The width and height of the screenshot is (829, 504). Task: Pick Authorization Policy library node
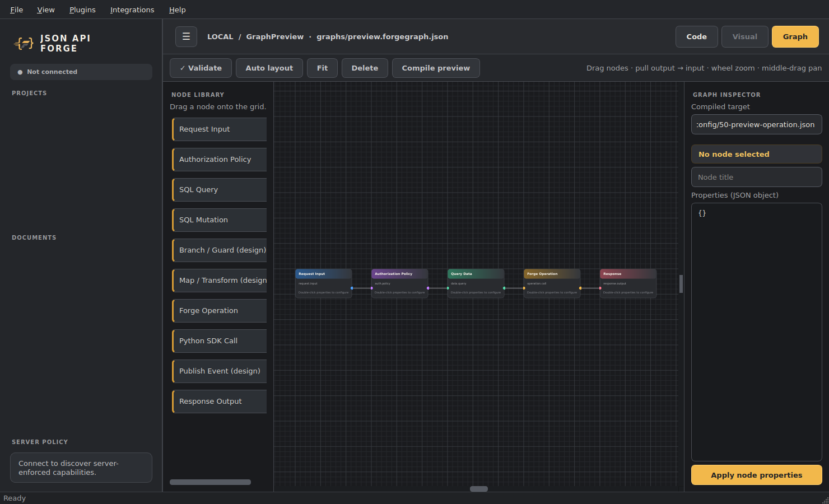(x=219, y=160)
